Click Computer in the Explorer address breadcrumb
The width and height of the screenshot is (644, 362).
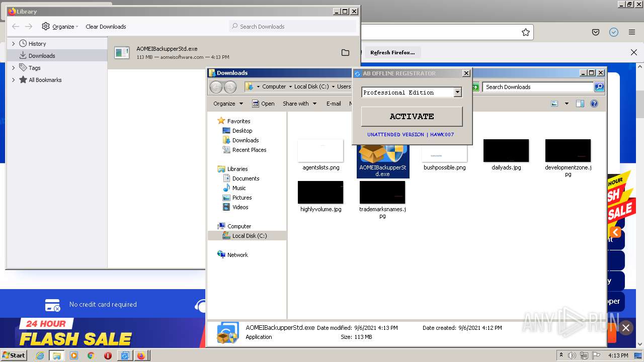coord(274,86)
